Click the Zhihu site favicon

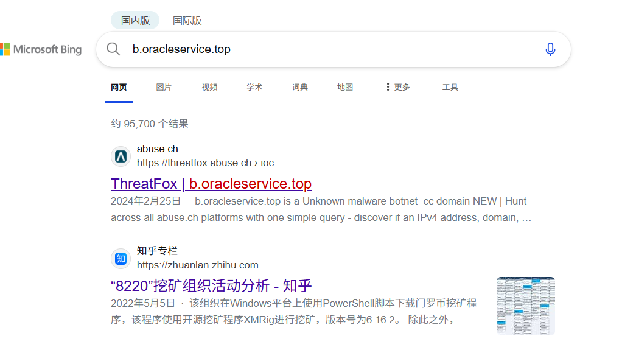pos(121,259)
